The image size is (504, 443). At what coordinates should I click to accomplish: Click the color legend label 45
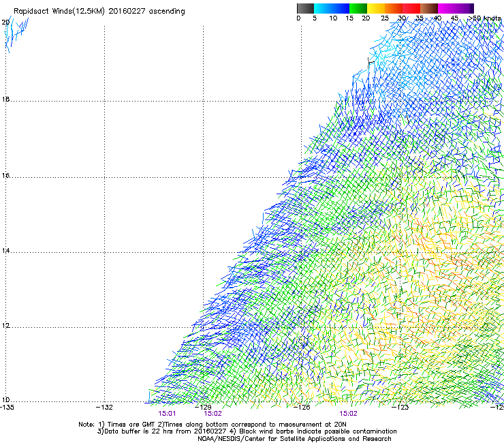click(454, 18)
